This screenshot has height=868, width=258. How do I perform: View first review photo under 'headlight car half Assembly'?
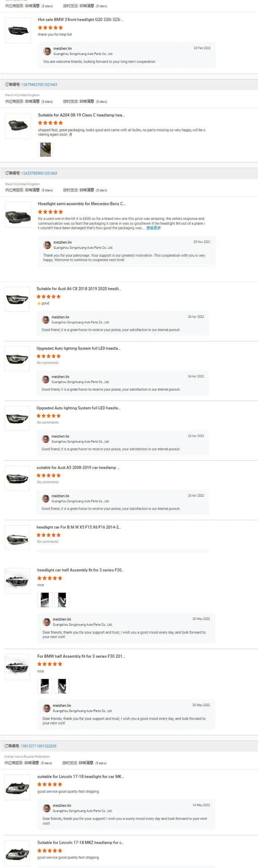coord(45,600)
